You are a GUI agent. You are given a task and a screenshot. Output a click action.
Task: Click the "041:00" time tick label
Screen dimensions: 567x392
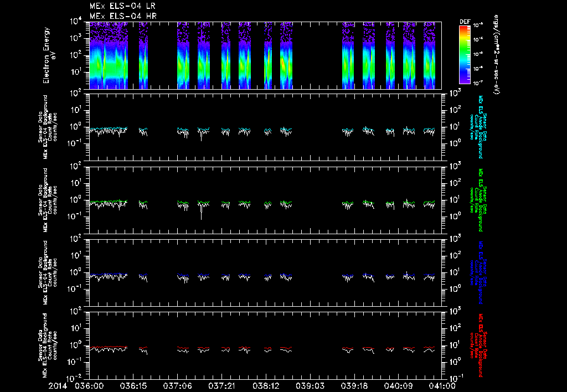pyautogui.click(x=442, y=386)
